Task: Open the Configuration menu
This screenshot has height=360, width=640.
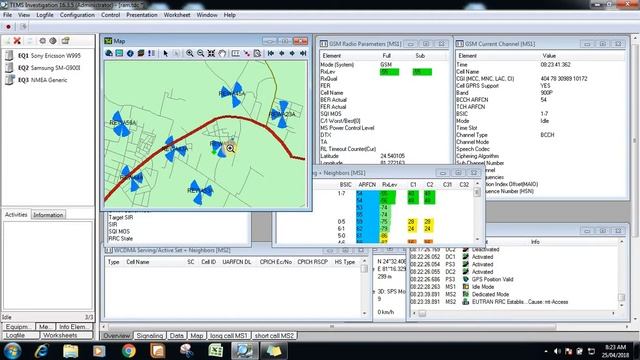Action: coord(77,15)
